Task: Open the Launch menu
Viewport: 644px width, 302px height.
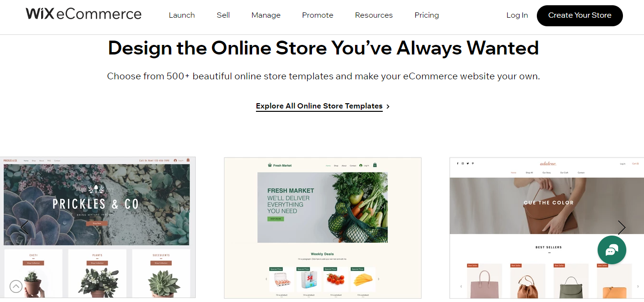Action: (182, 15)
